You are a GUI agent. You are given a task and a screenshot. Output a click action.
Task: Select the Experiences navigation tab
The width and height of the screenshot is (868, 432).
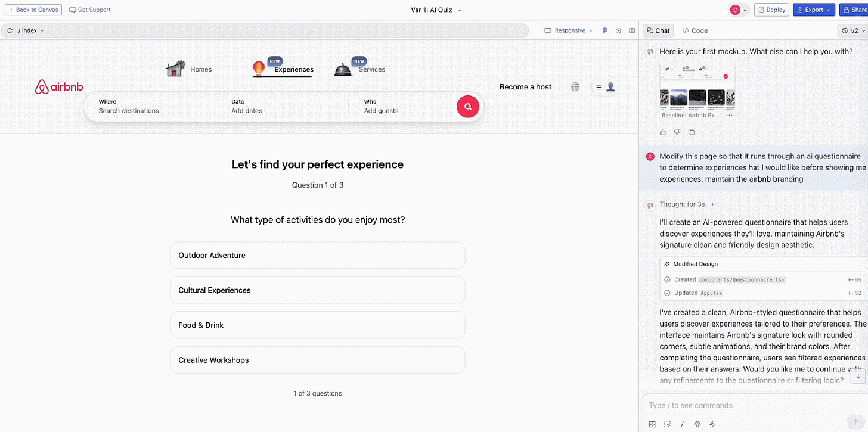coord(283,69)
